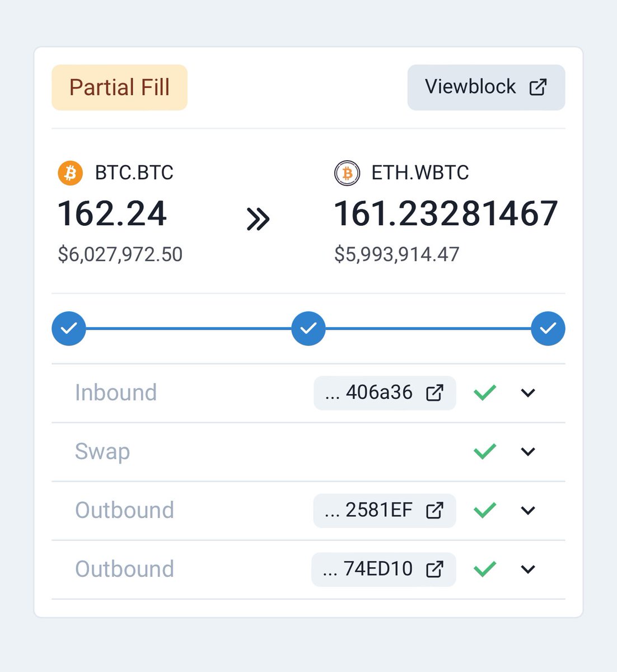Open outbound transaction hash 74ED10
617x672 pixels.
pos(384,569)
